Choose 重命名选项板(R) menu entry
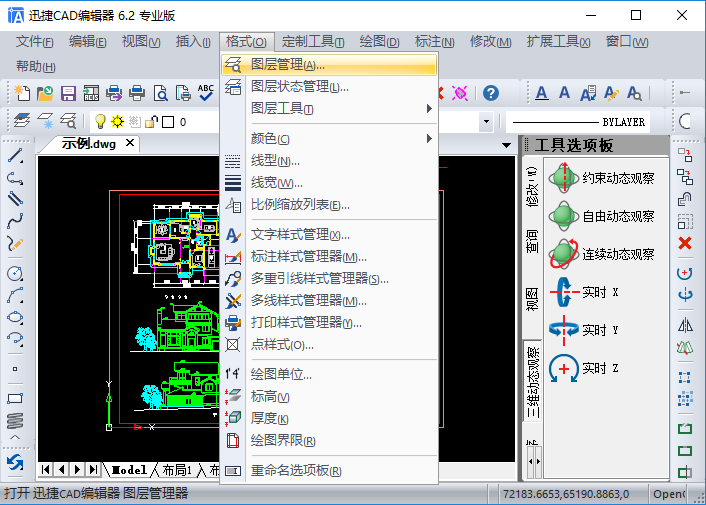706x505 pixels. (x=329, y=471)
